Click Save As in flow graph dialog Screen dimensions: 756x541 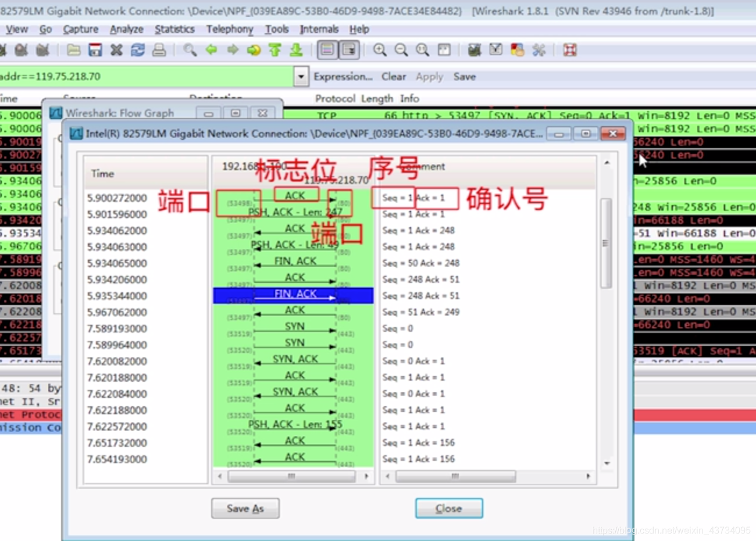[x=245, y=508]
